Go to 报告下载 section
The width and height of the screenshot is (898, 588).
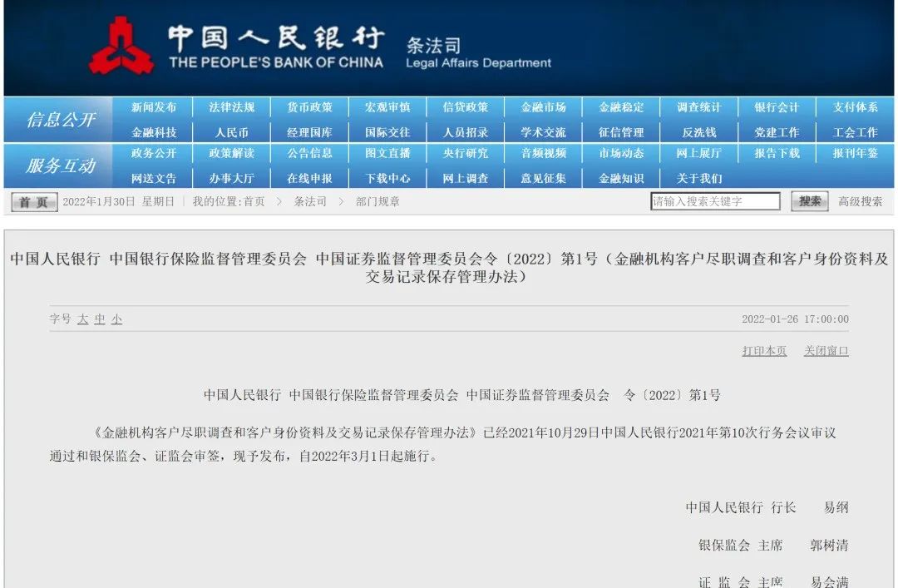(x=777, y=153)
